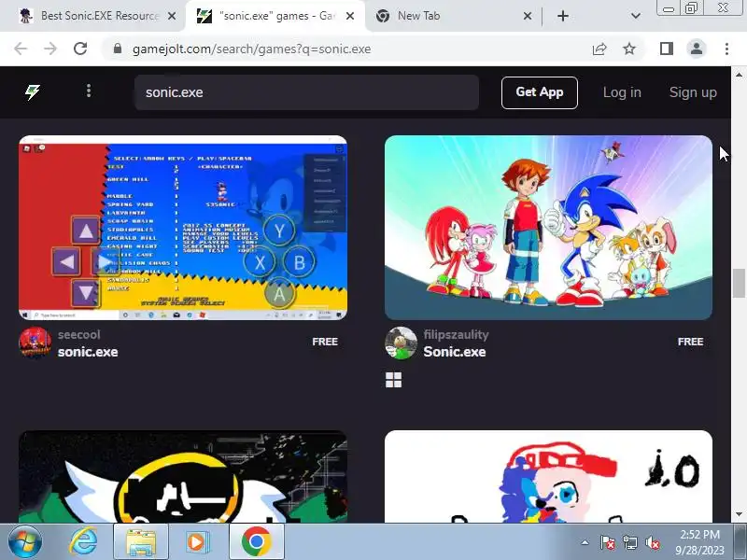Go back to previous page
747x560 pixels.
pyautogui.click(x=21, y=49)
